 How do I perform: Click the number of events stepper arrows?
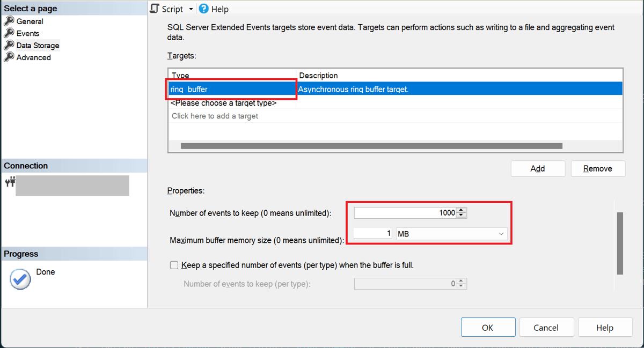pyautogui.click(x=462, y=213)
